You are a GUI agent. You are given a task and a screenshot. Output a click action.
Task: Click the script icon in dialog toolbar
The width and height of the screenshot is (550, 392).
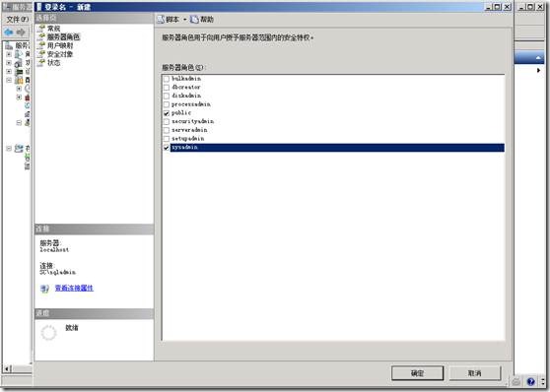(161, 20)
